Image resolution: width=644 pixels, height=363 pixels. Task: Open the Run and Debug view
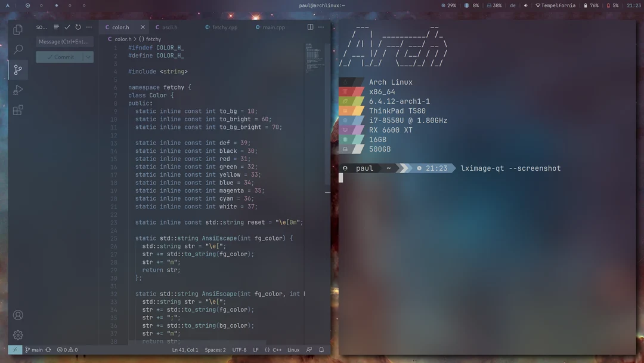[x=17, y=90]
